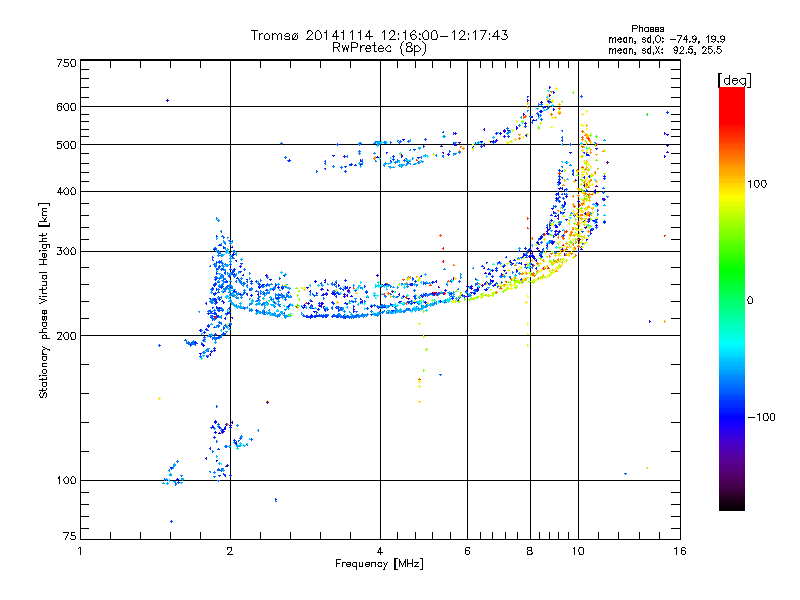Screen dimensions: 800x600
Task: Click the x-axis label '8'
Action: pos(530,551)
